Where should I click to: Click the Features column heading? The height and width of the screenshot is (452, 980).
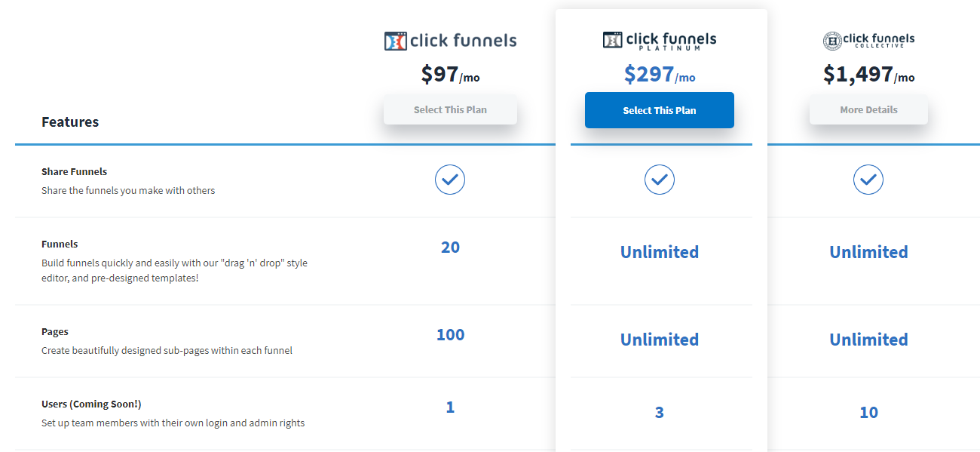click(70, 121)
